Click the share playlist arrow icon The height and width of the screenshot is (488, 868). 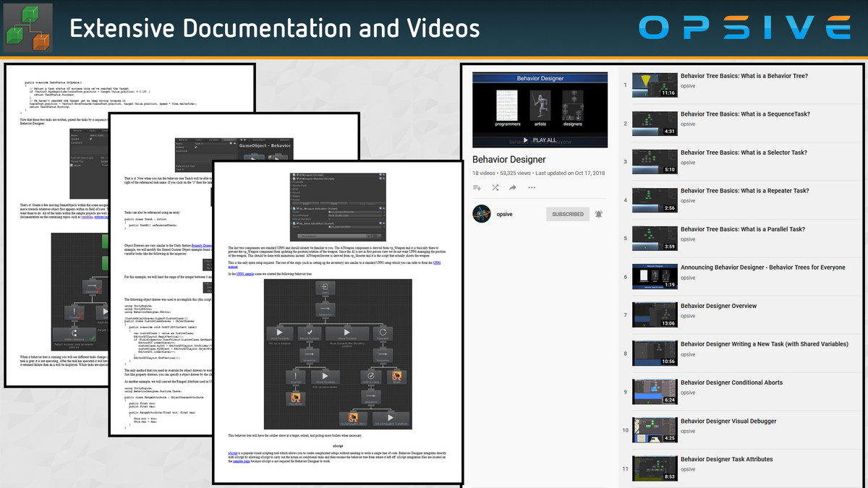513,188
